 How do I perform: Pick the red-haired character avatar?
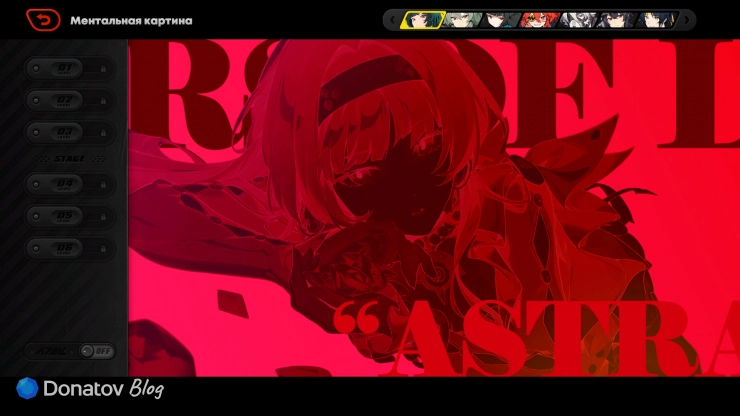(x=540, y=20)
